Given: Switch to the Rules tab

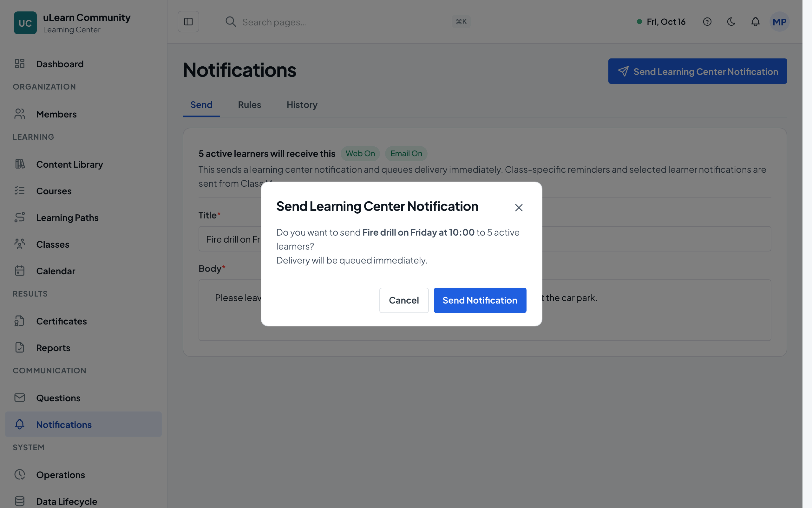Looking at the screenshot, I should click(249, 105).
